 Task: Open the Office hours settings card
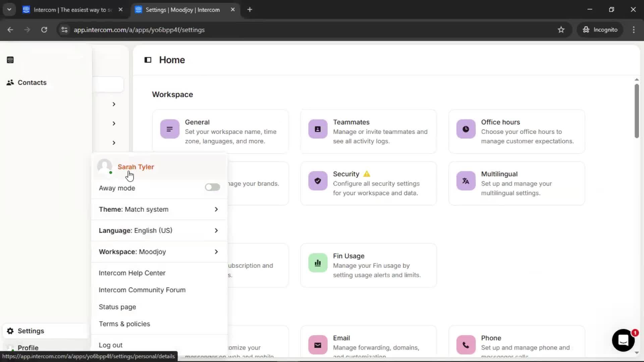517,131
